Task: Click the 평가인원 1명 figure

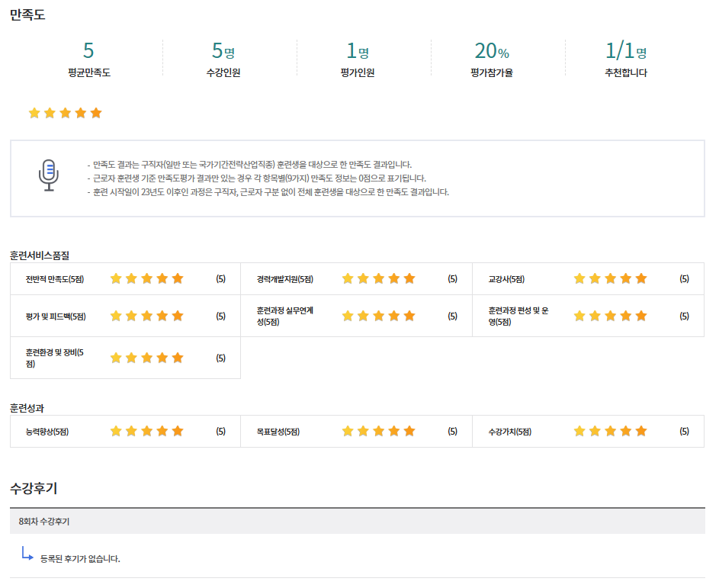Action: click(x=358, y=59)
